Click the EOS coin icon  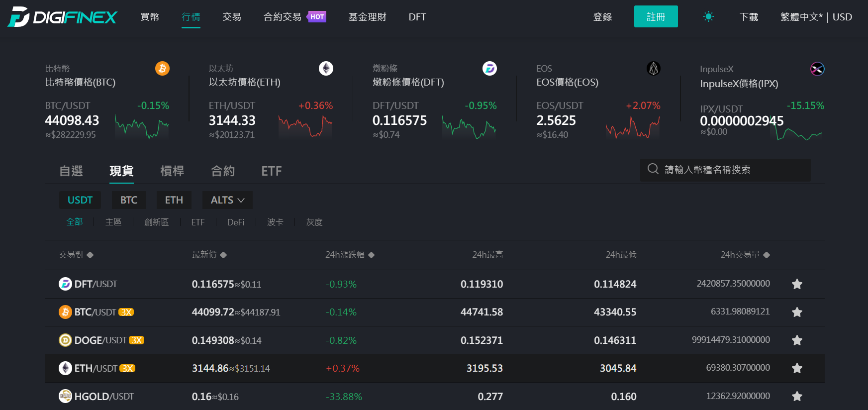(x=653, y=68)
